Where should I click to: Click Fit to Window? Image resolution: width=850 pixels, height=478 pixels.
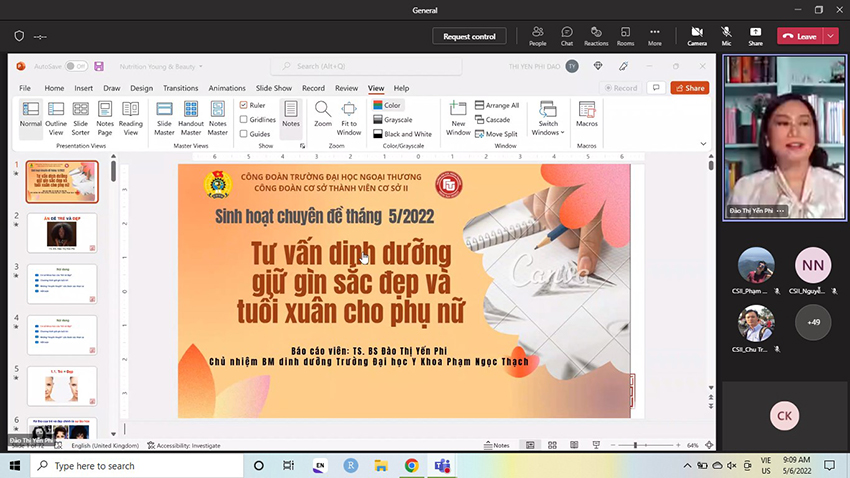(349, 118)
